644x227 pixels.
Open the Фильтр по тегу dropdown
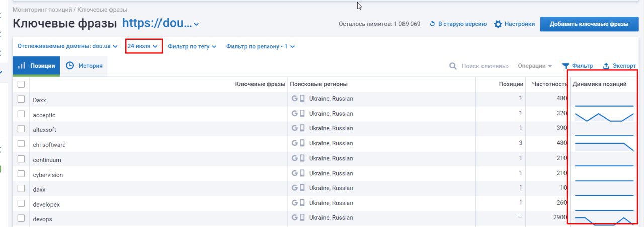pos(192,46)
